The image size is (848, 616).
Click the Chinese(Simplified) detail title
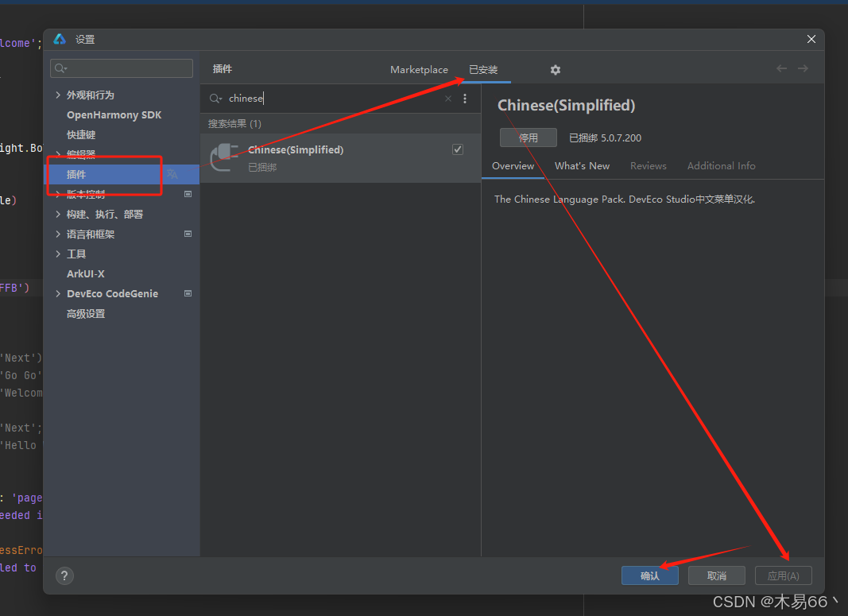(x=566, y=105)
